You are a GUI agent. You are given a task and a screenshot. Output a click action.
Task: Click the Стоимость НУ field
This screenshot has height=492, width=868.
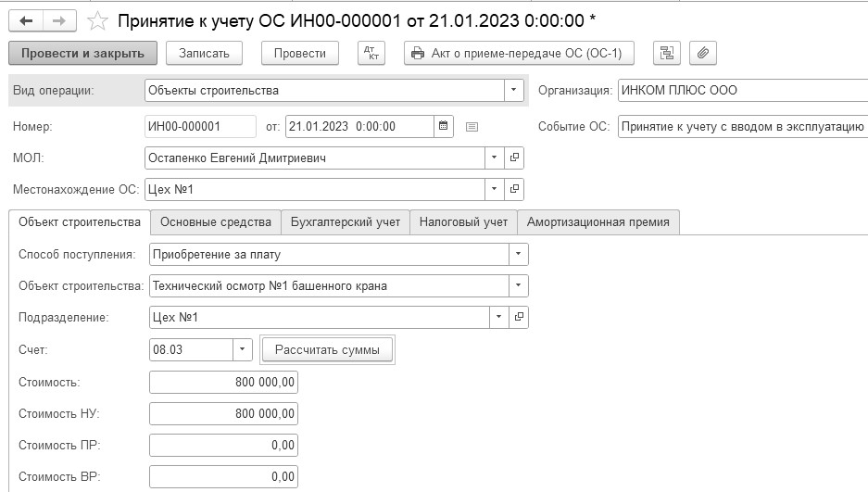click(223, 413)
